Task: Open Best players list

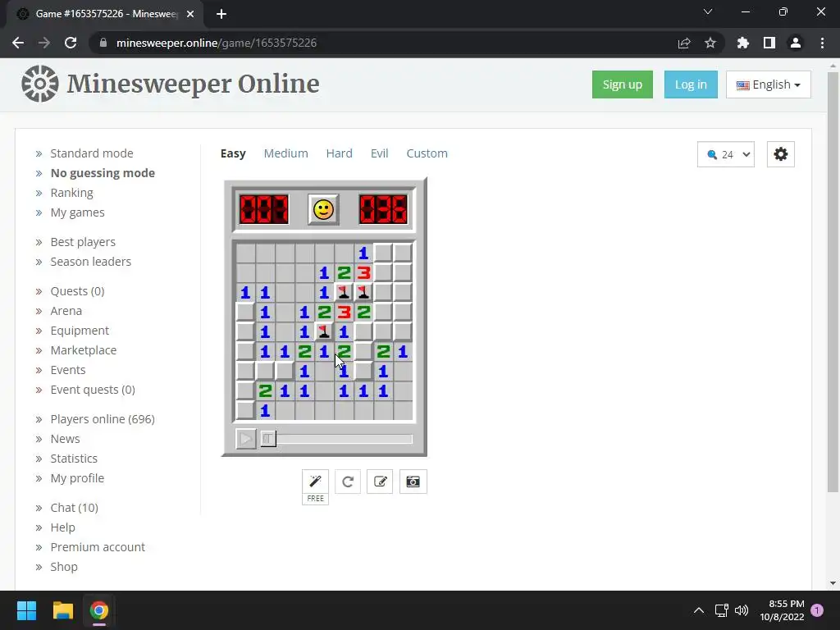Action: (83, 242)
